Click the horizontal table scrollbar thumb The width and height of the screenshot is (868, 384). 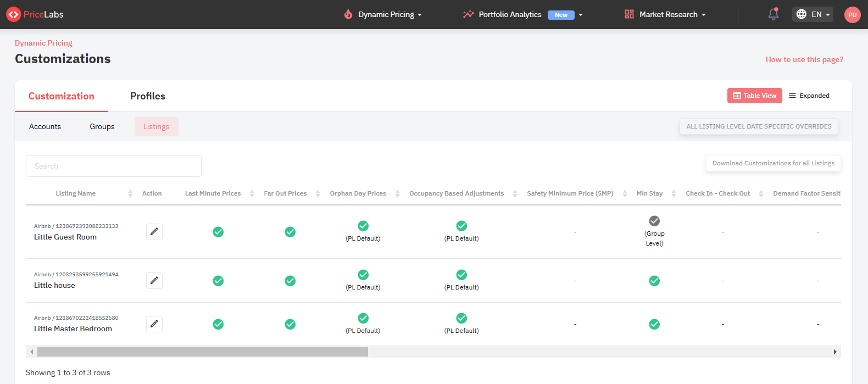203,352
